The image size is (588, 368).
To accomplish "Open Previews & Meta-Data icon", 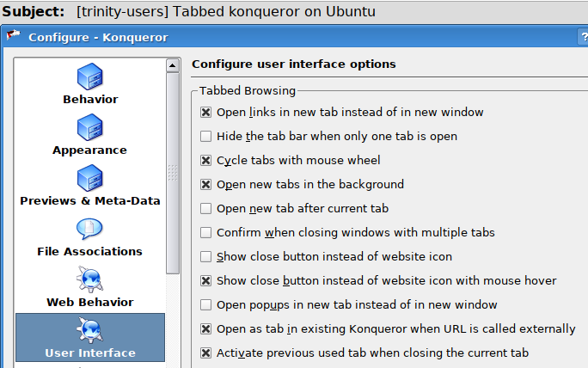I will [90, 178].
